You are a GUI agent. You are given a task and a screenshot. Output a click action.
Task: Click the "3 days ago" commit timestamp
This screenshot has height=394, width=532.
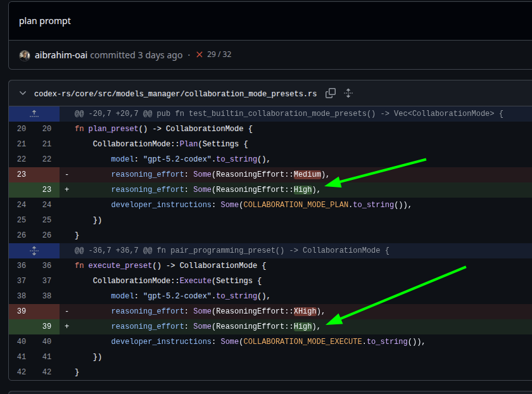click(x=160, y=55)
